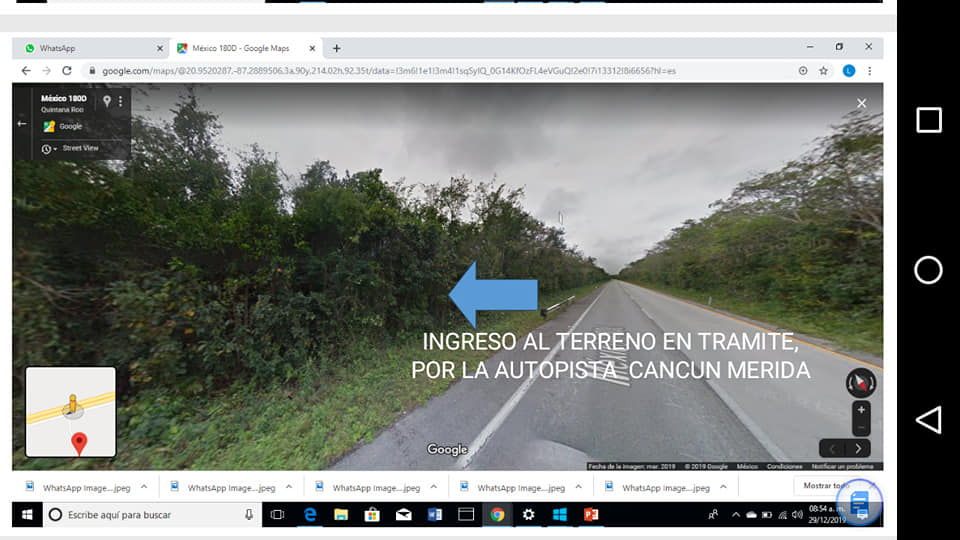960x540 pixels.
Task: Close Street View with the X button
Action: point(861,103)
